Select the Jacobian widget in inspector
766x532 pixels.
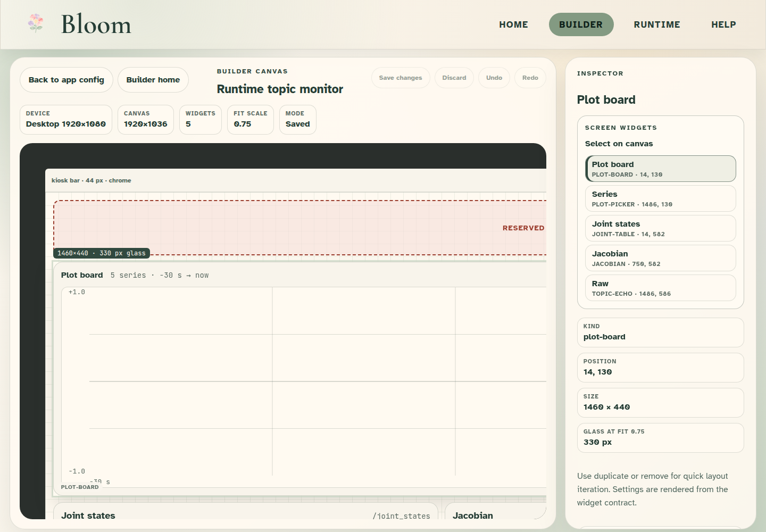click(x=661, y=258)
